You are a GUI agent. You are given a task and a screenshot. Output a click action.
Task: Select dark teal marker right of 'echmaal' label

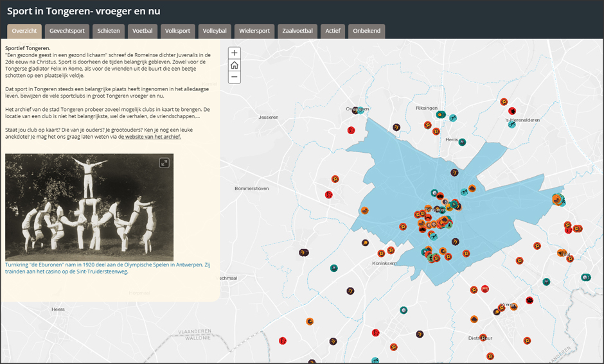[x=334, y=268]
